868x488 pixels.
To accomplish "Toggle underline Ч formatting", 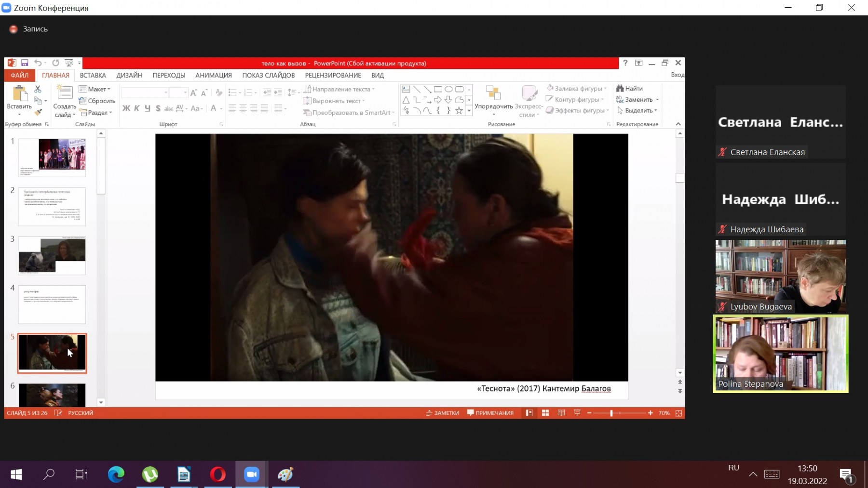I will (x=148, y=108).
